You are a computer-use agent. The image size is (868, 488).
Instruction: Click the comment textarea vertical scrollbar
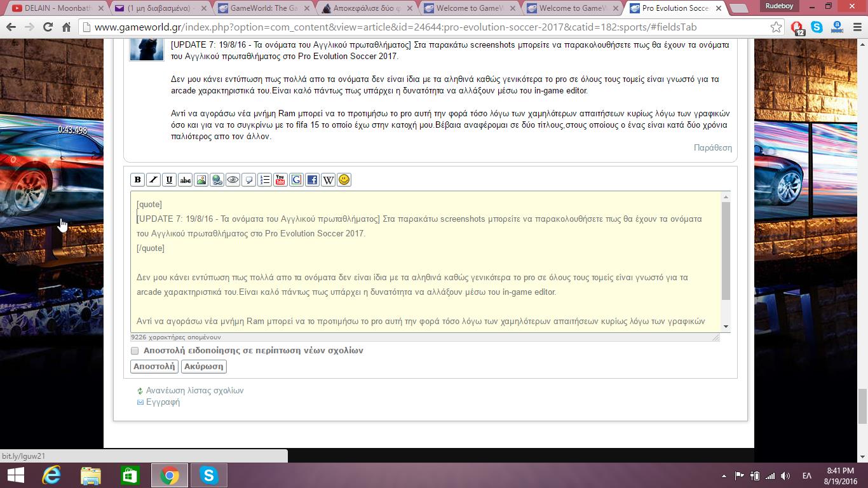pyautogui.click(x=726, y=251)
